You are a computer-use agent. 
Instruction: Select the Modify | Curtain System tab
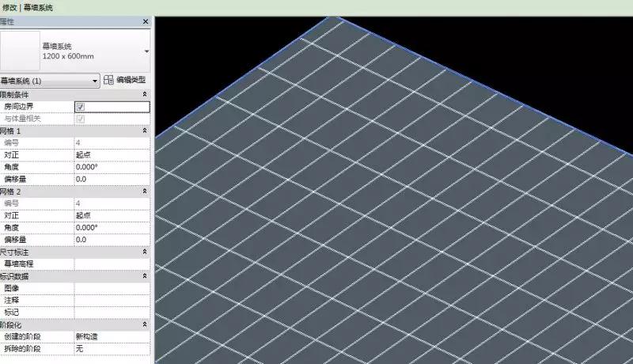pos(28,8)
